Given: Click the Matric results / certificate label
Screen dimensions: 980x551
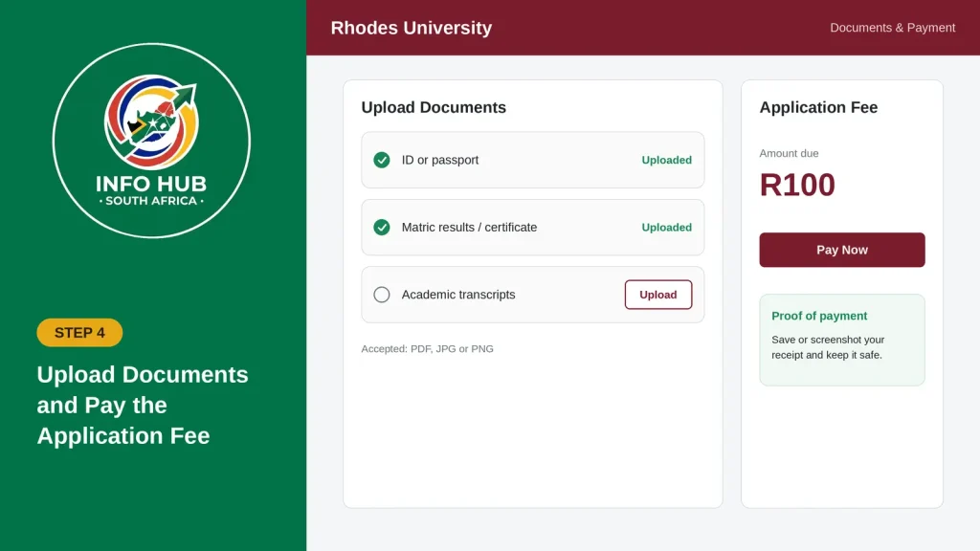Looking at the screenshot, I should pos(469,228).
